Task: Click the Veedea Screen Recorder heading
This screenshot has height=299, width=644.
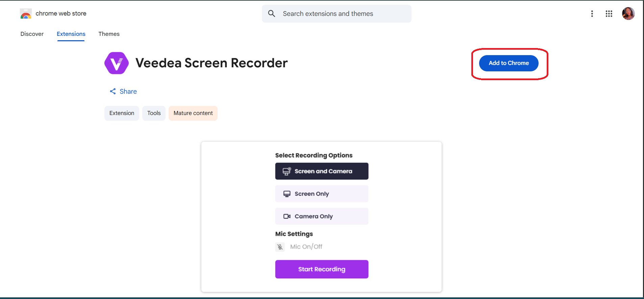Action: (x=212, y=63)
